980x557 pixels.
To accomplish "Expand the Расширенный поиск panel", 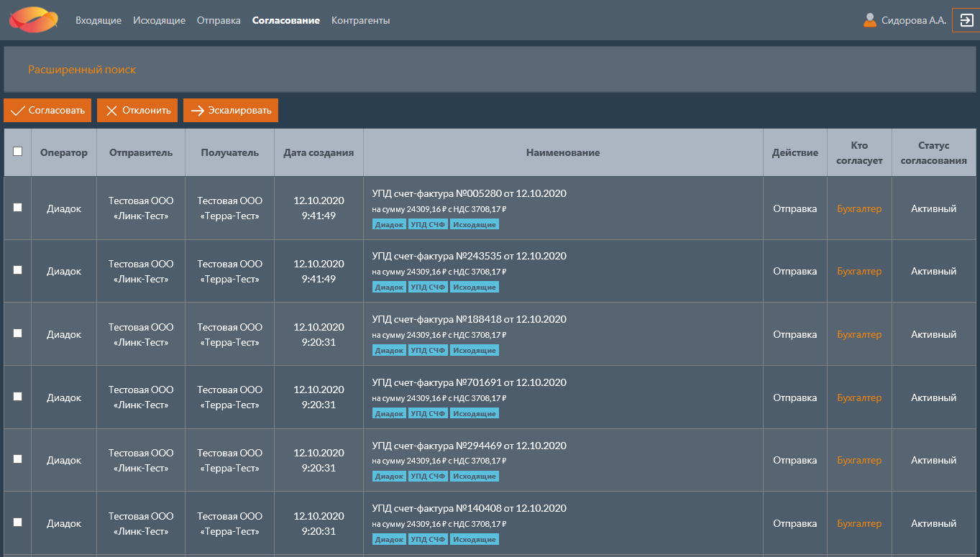I will click(x=82, y=70).
